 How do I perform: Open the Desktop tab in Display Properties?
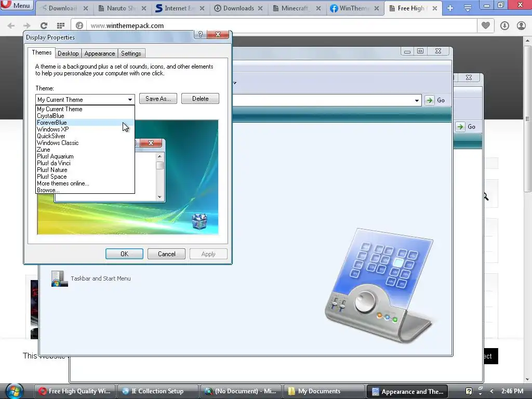click(68, 54)
